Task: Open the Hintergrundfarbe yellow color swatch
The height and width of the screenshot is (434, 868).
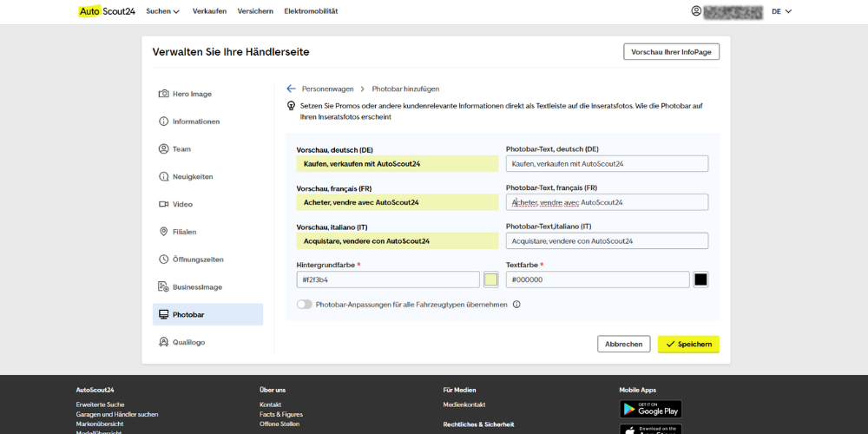Action: 491,279
